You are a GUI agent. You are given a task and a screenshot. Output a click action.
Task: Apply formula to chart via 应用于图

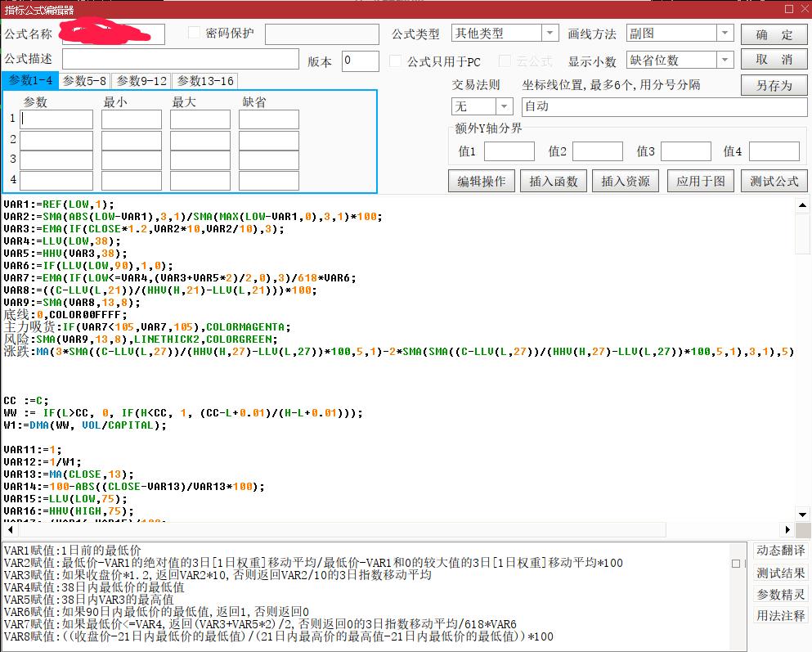pyautogui.click(x=700, y=181)
